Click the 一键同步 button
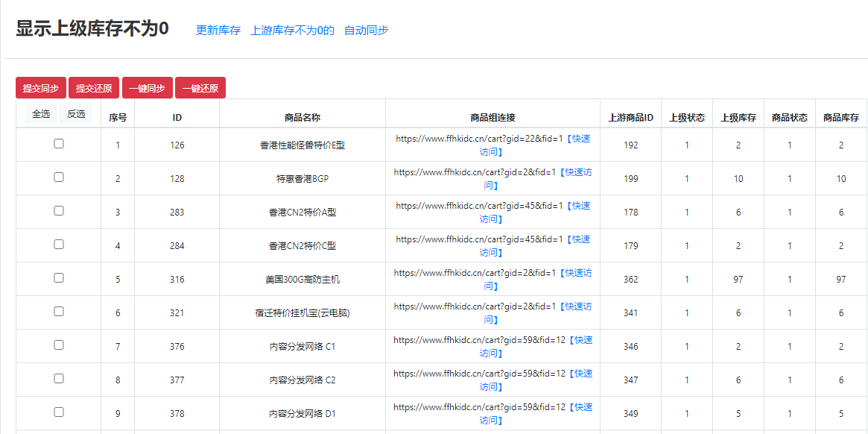 click(148, 88)
